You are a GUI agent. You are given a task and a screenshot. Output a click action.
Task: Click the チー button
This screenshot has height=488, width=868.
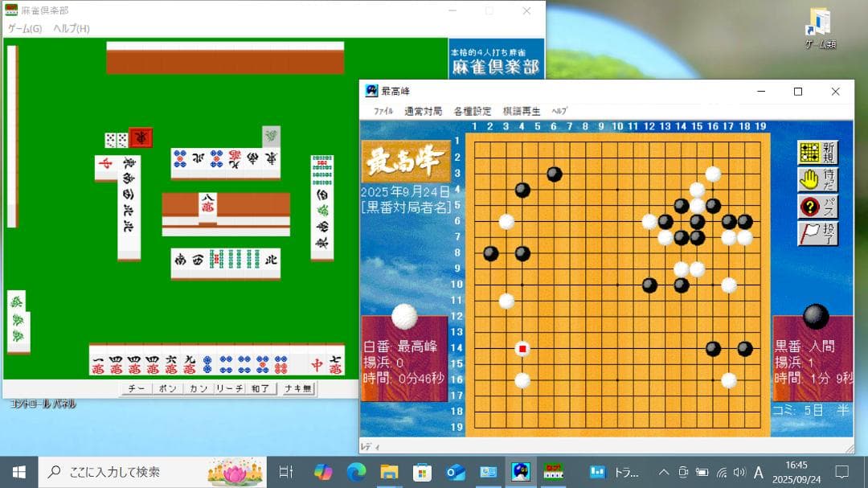point(136,388)
